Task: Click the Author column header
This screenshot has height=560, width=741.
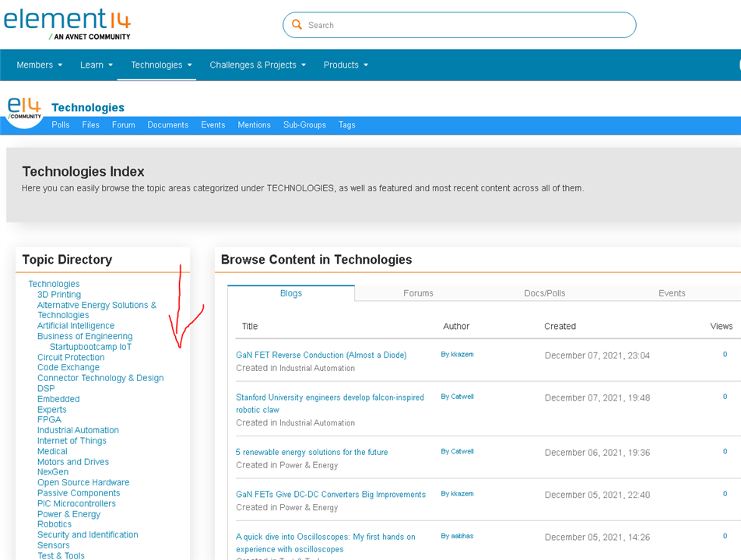Action: pos(456,326)
